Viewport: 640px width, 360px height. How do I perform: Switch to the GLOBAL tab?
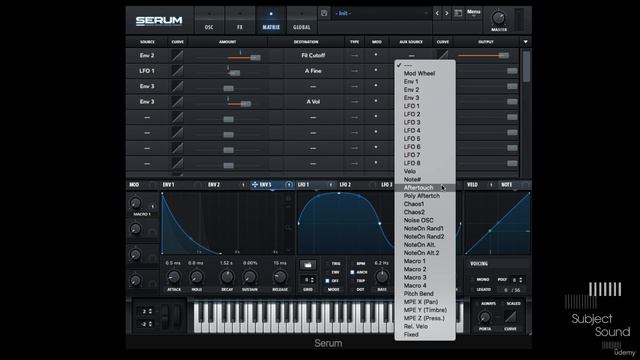click(x=302, y=20)
